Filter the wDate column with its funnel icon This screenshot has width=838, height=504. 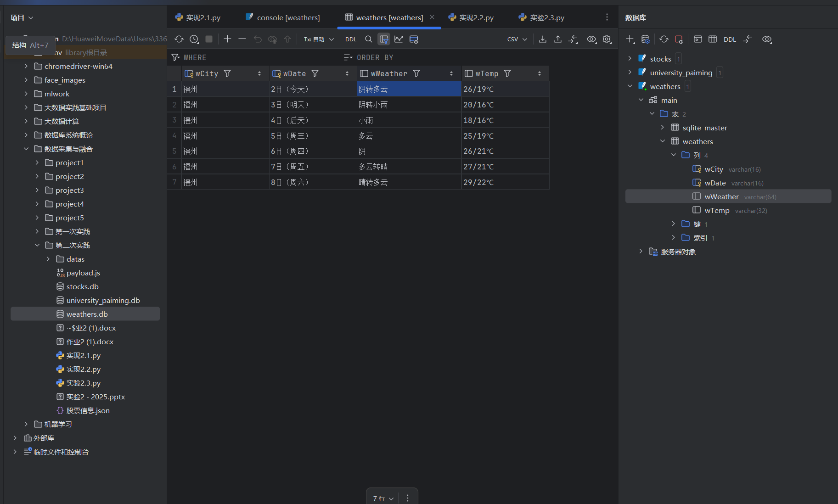[315, 73]
